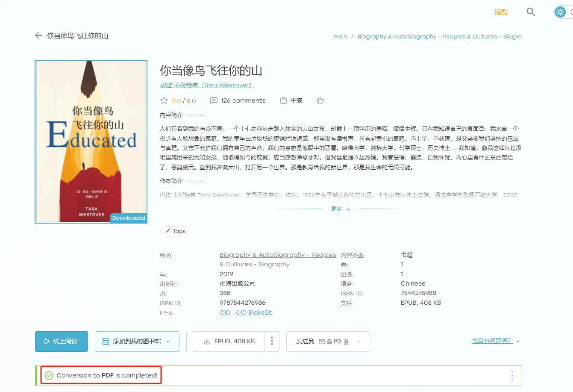Click the language value Chinese
Screen dimensions: 573x392
tap(413, 283)
